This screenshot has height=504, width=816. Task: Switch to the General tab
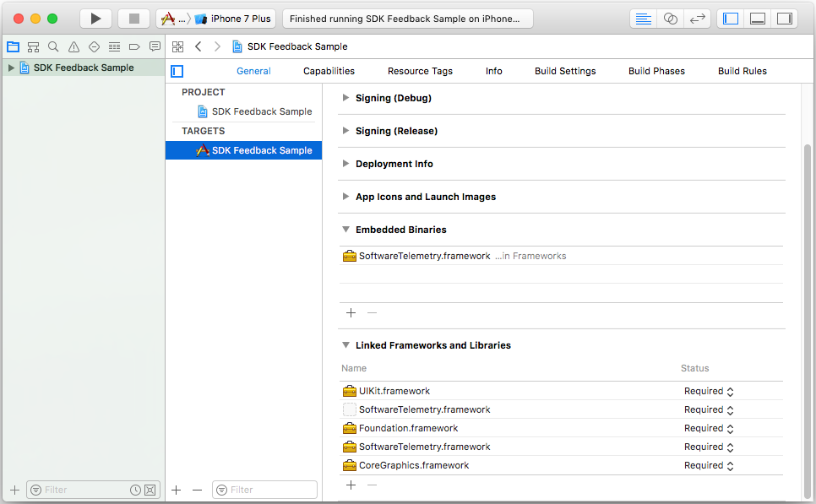[x=253, y=71]
